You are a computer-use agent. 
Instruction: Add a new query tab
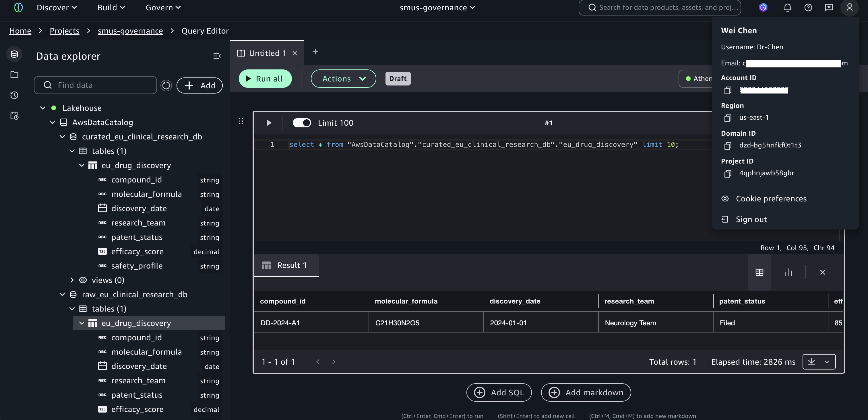coord(315,52)
